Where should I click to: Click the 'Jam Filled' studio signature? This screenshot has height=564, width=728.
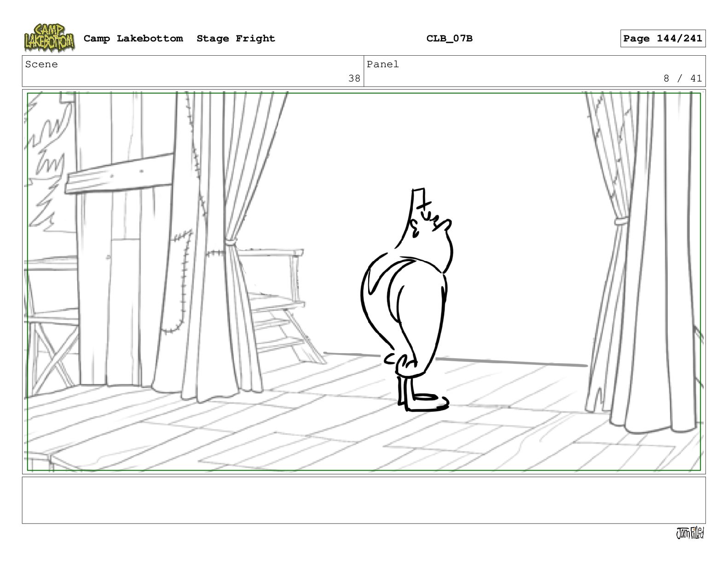coord(690,533)
